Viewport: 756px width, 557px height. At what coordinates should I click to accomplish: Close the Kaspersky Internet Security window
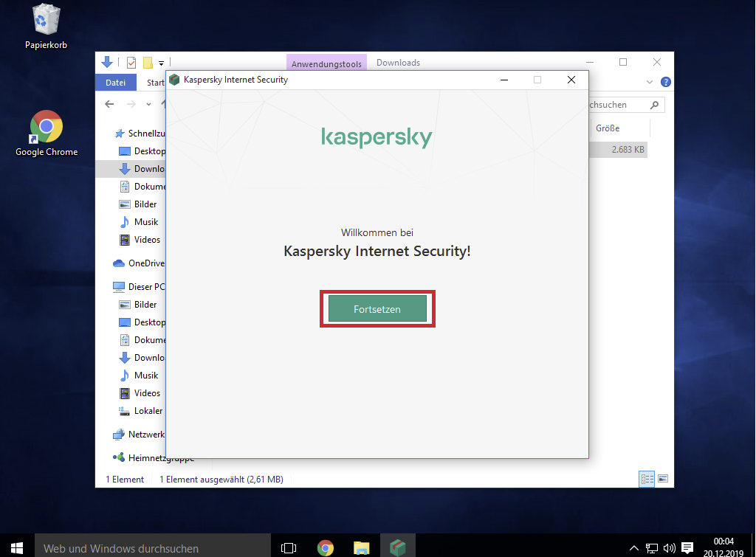pos(571,80)
